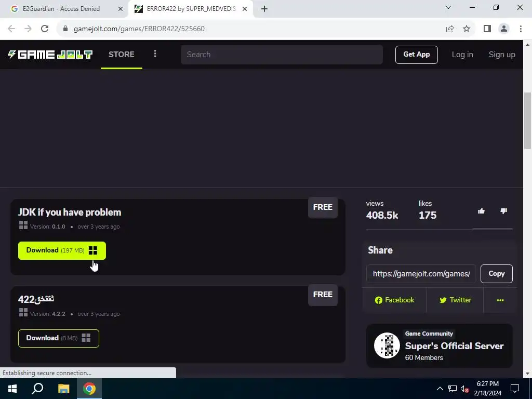Click the 'JDK if you have problem' title
532x399 pixels.
pos(70,212)
